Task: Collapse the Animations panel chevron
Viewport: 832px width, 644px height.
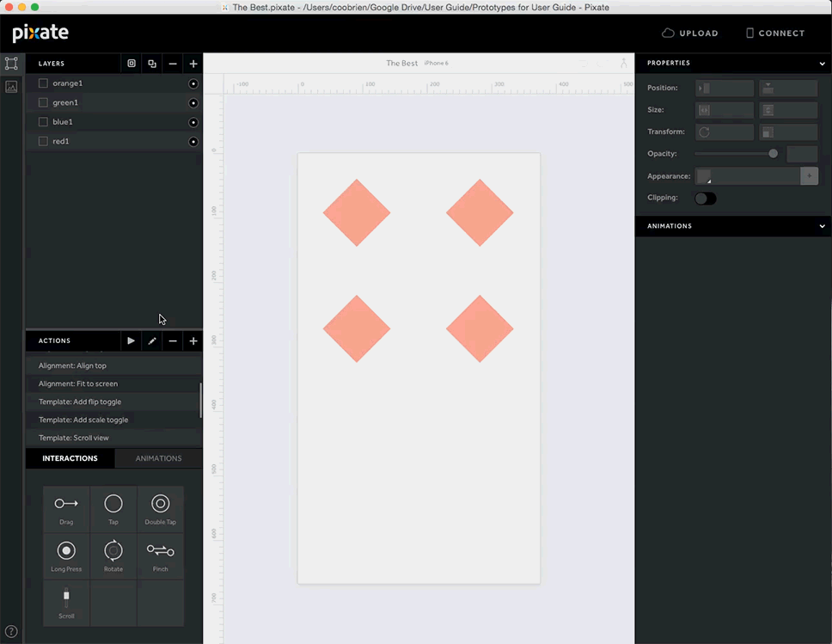Action: click(822, 227)
